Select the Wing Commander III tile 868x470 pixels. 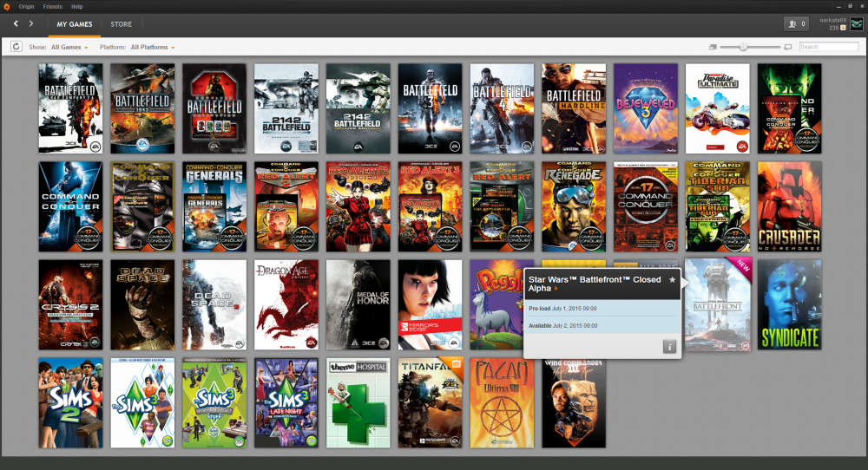click(x=574, y=403)
